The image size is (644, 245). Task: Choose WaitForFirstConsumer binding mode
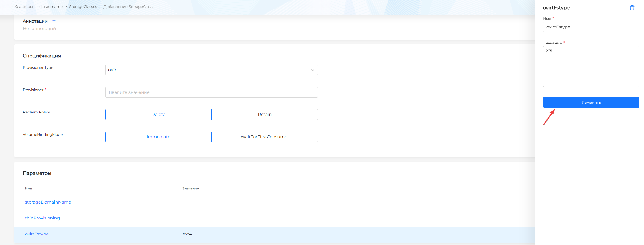(264, 137)
